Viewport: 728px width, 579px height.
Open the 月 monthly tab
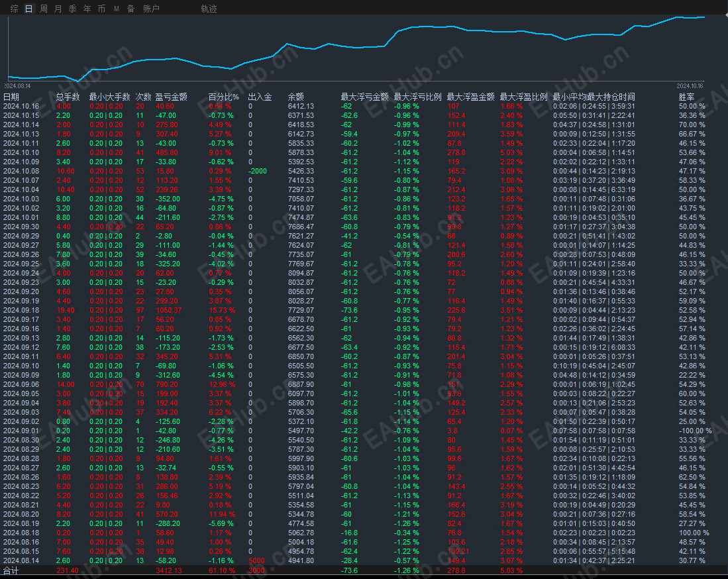pyautogui.click(x=58, y=9)
